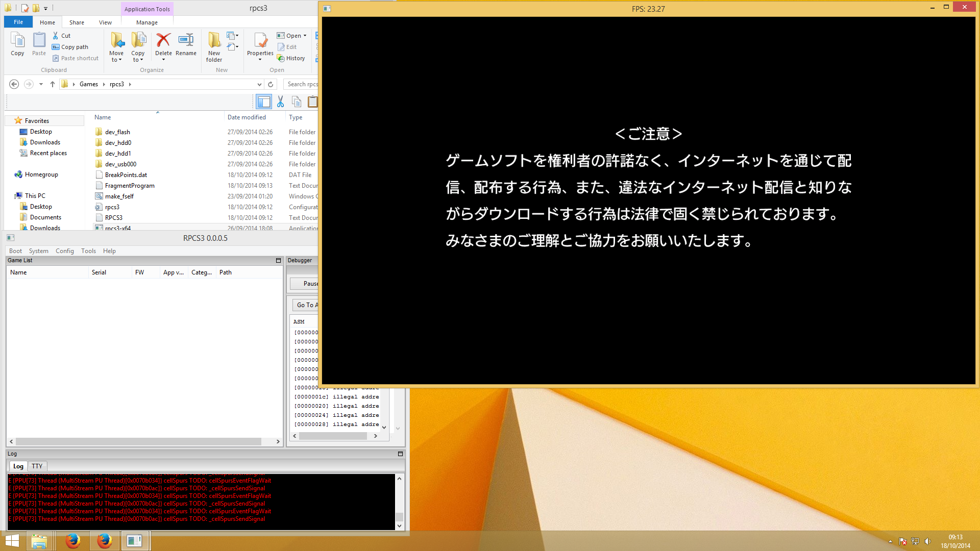
Task: Toggle the Log panel maximize button
Action: [400, 454]
